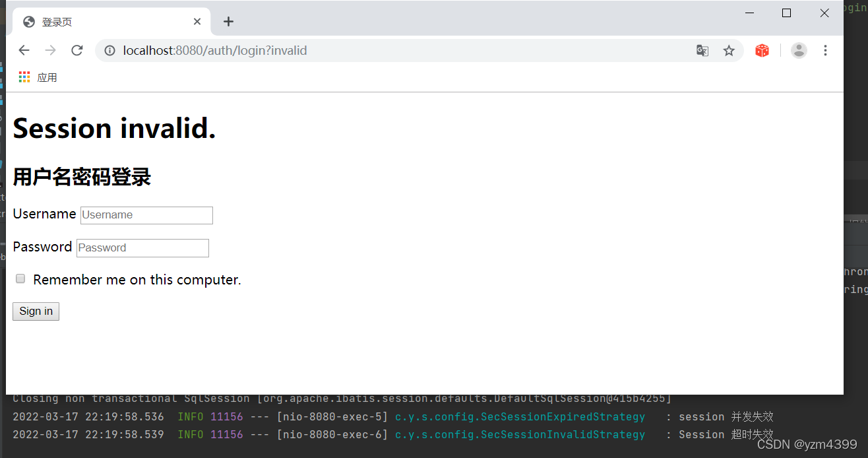This screenshot has width=868, height=458.
Task: Open the Chrome three-dot menu
Action: (825, 50)
